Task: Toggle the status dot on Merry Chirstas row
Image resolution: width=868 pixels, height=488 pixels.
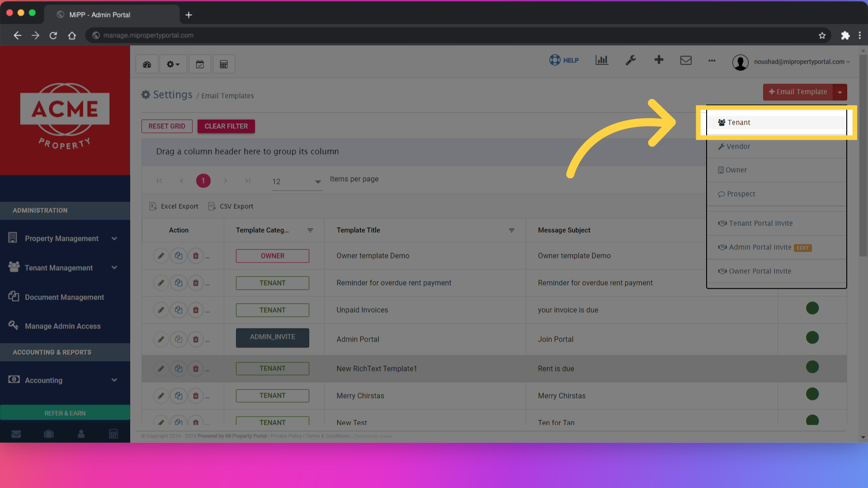Action: (812, 394)
